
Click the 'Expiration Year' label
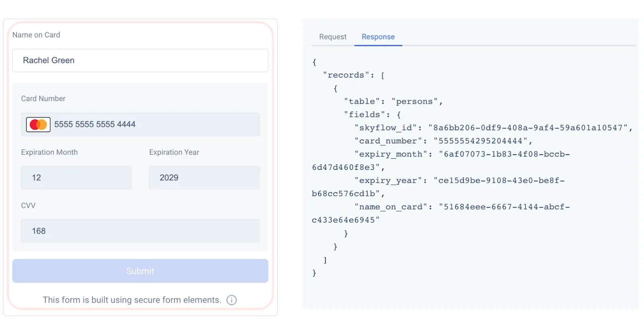(174, 153)
